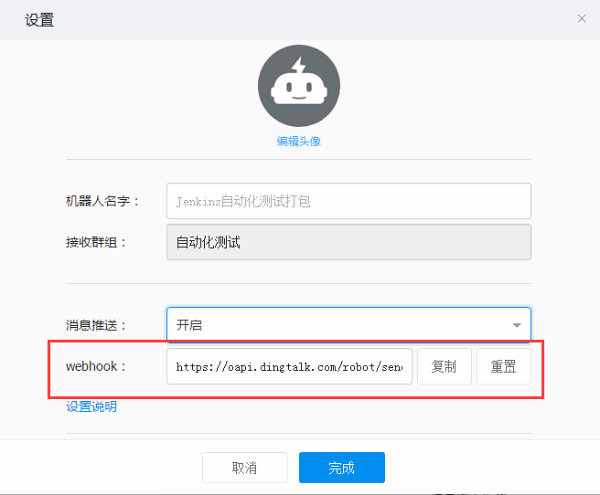The image size is (600, 495).
Task: Click 重置 to reset webhook
Action: (x=504, y=366)
